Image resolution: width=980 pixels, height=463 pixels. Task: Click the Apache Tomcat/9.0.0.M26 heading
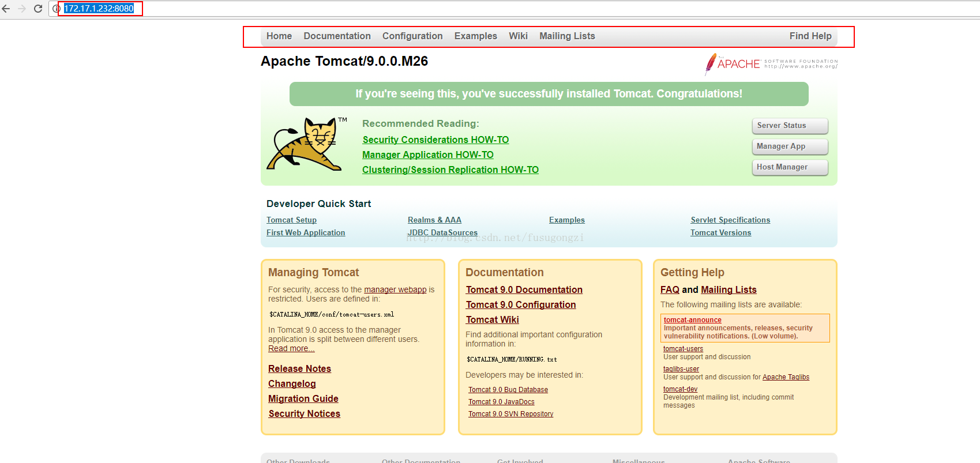pyautogui.click(x=344, y=61)
